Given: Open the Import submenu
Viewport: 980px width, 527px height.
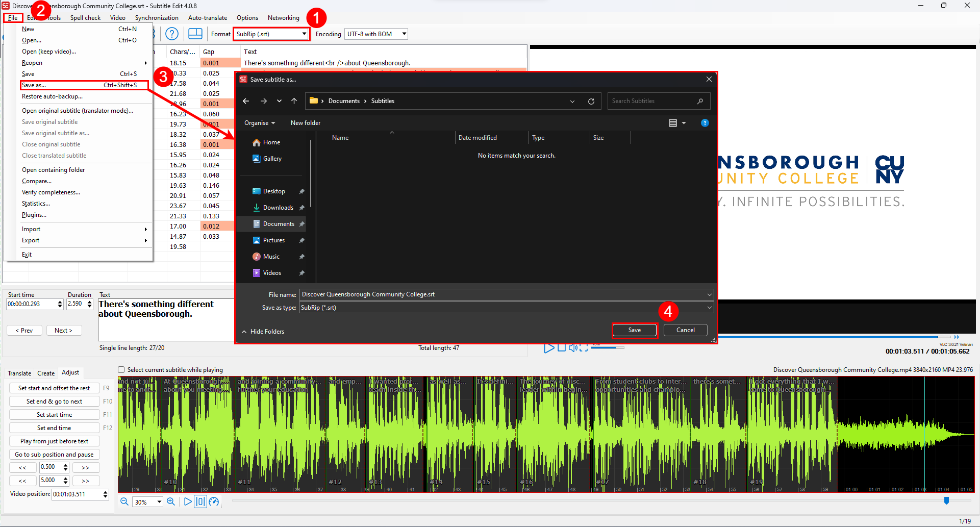Looking at the screenshot, I should tap(78, 229).
